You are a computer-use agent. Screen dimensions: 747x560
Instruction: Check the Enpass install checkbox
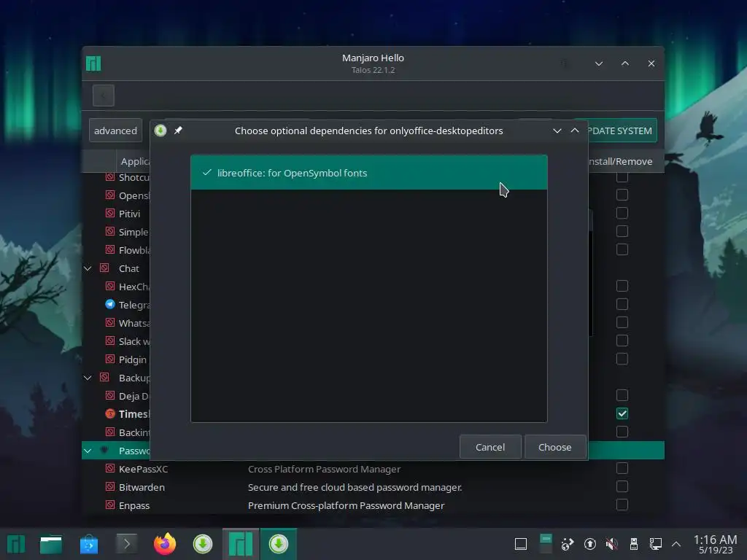[622, 505]
